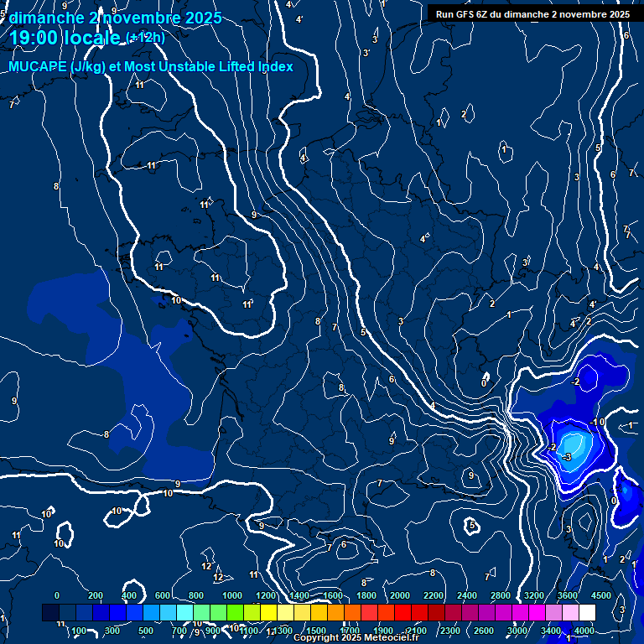Click legend value '500' on the lower row
644x644 pixels.
(146, 631)
